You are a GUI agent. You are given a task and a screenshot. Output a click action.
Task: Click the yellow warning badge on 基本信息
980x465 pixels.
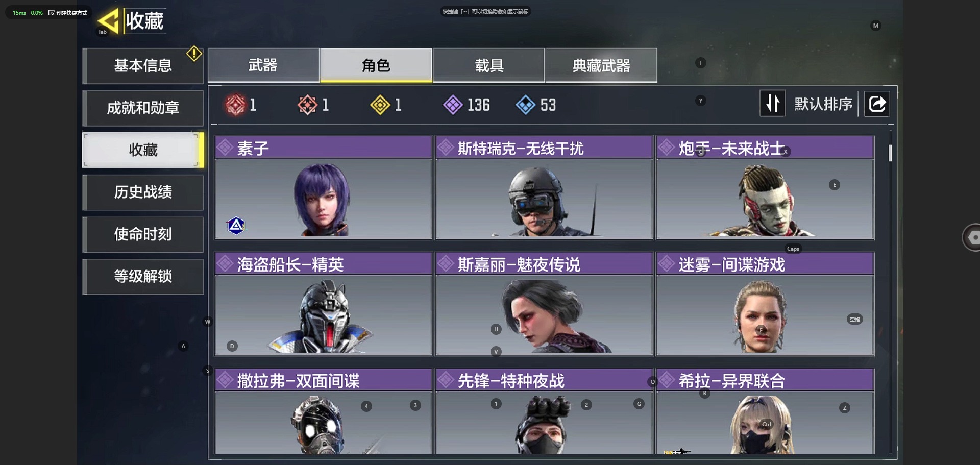pyautogui.click(x=194, y=54)
